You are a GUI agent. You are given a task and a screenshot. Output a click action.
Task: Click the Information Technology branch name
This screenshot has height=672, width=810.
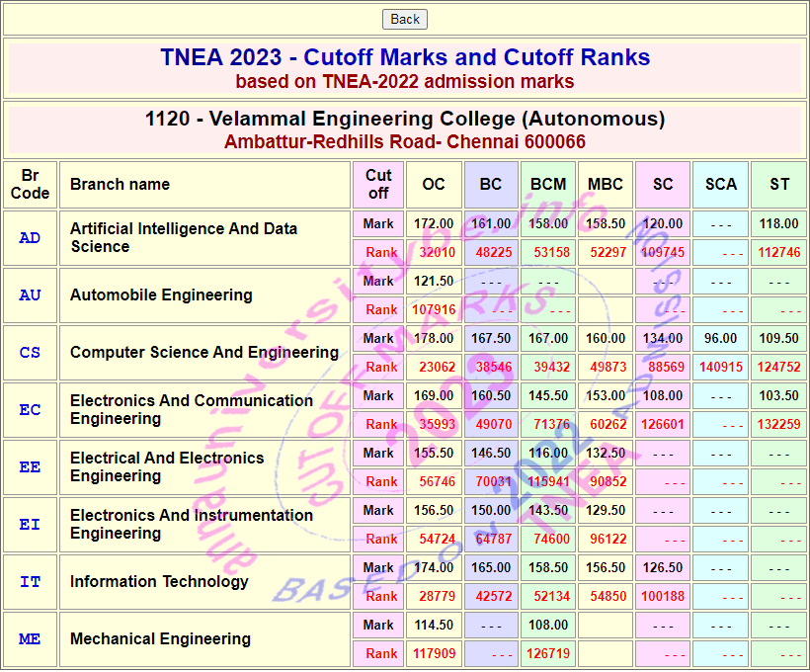[x=159, y=582]
